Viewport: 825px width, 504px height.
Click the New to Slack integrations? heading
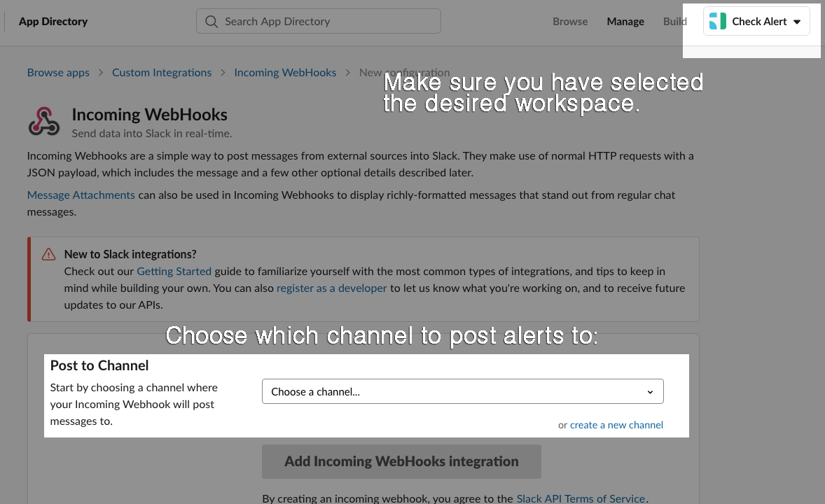[x=130, y=255]
